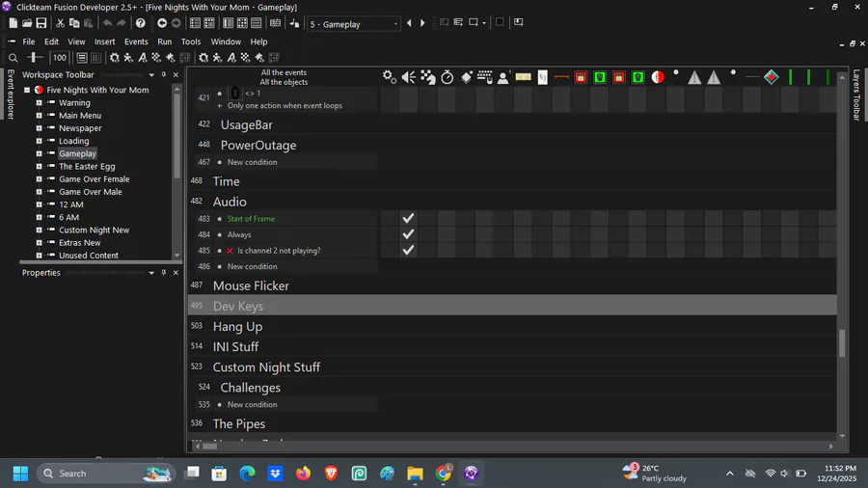Open the Tools menu
The width and height of the screenshot is (868, 488).
coord(191,41)
